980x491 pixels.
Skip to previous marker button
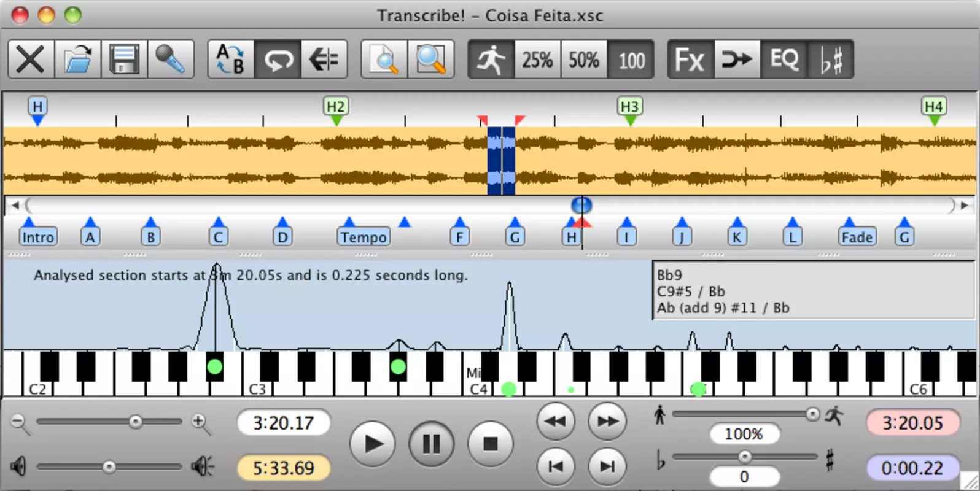(x=556, y=466)
